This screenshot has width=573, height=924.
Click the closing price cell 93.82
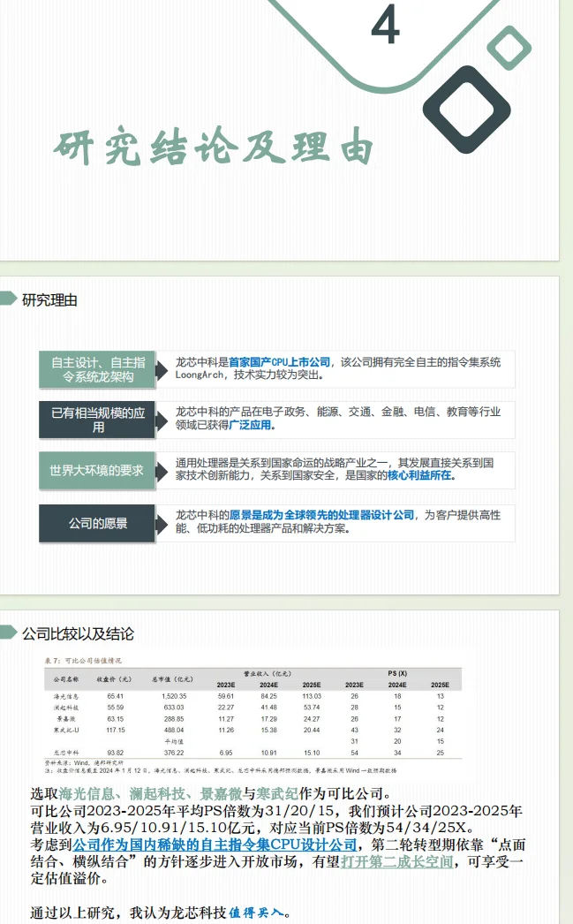point(116,754)
